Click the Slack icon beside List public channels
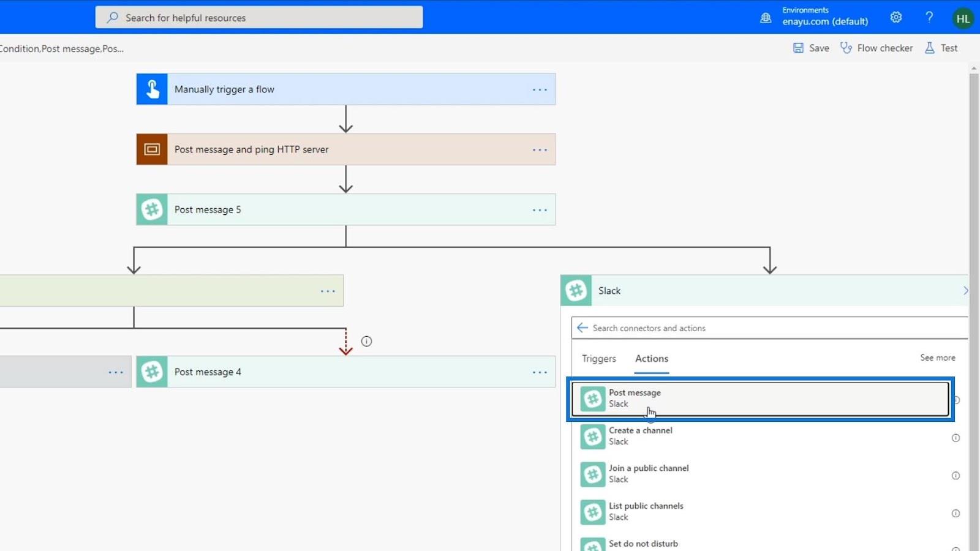The width and height of the screenshot is (980, 551). pyautogui.click(x=592, y=512)
